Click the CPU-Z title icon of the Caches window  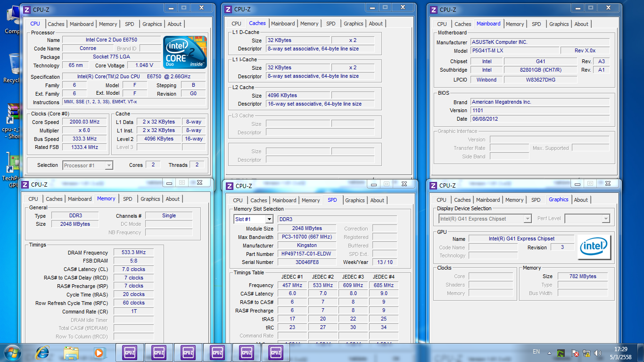(228, 9)
